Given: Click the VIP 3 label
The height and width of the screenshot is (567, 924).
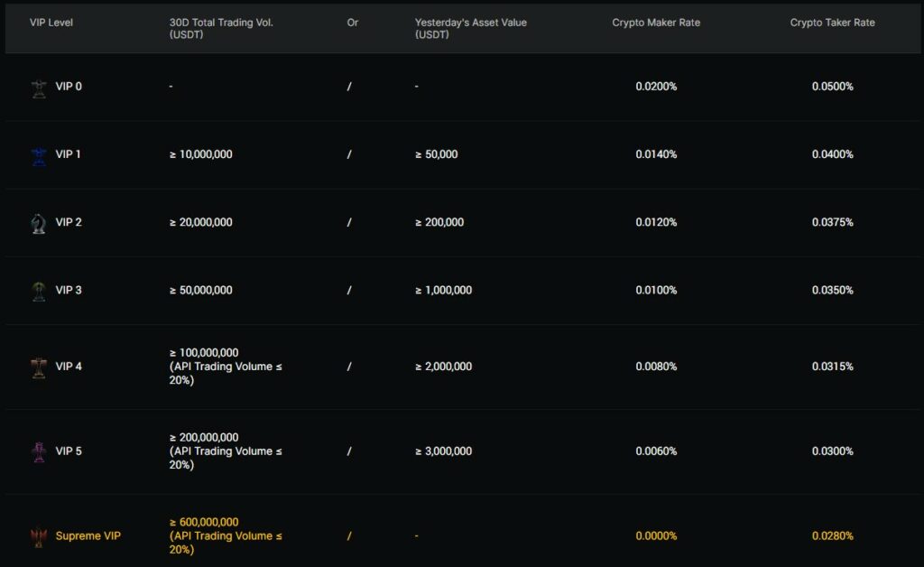Looking at the screenshot, I should (x=69, y=290).
